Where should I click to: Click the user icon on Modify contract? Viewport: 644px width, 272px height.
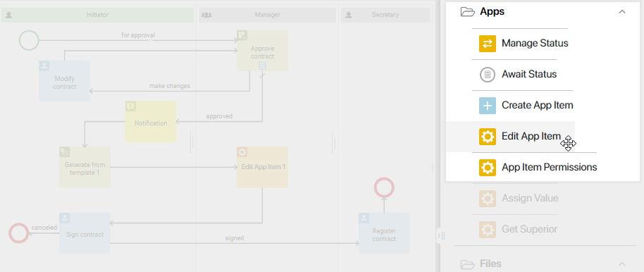44,66
